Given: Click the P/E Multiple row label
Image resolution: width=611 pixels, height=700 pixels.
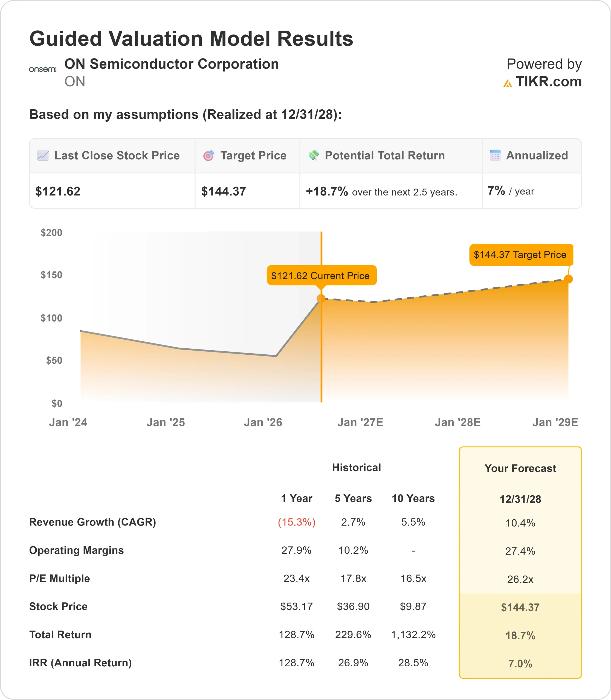Looking at the screenshot, I should (60, 578).
